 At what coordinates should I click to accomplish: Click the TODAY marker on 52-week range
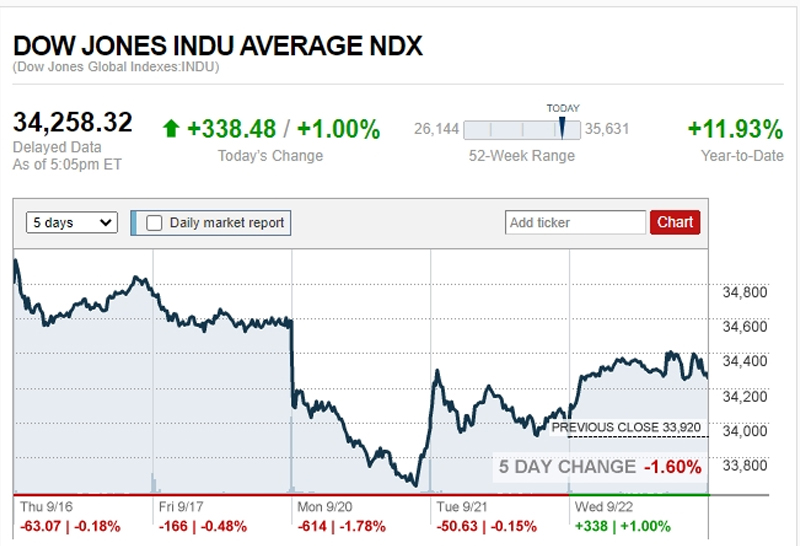tap(562, 128)
